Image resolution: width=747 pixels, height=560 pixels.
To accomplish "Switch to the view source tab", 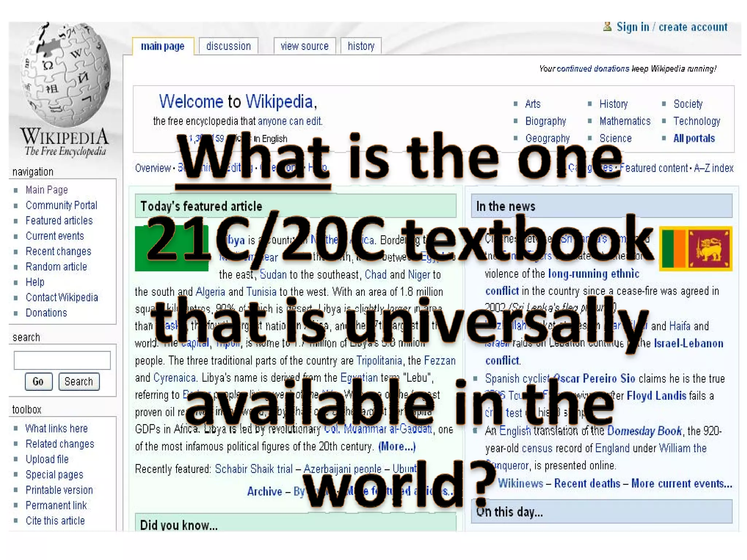I will click(x=304, y=46).
